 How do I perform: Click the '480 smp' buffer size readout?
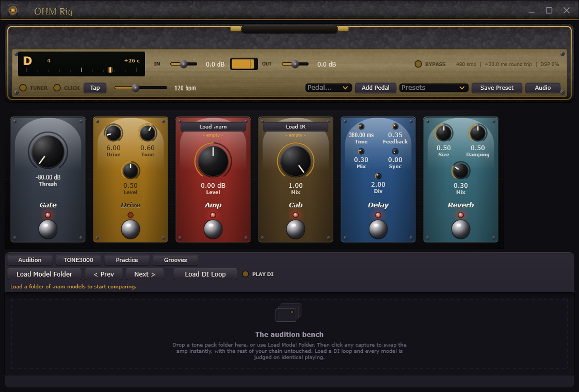point(466,65)
